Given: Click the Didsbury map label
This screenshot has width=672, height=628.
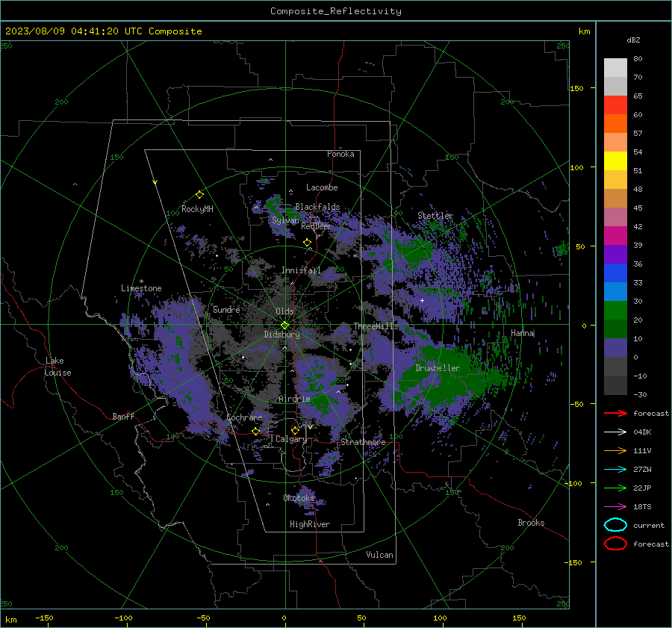Looking at the screenshot, I should [281, 335].
